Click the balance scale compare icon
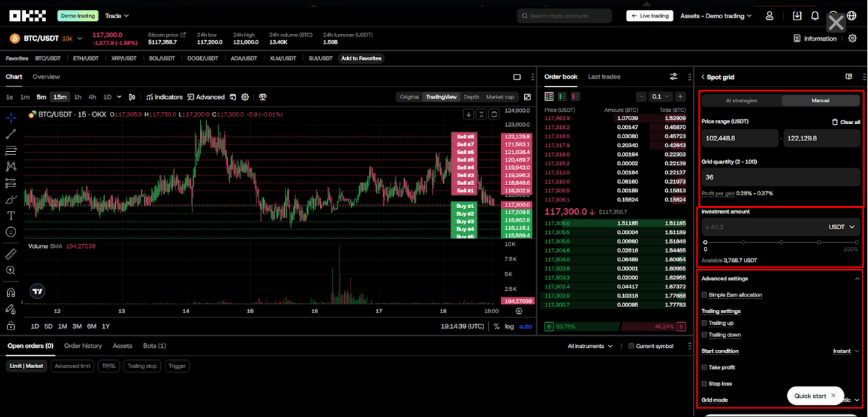868x417 pixels. pos(262,97)
